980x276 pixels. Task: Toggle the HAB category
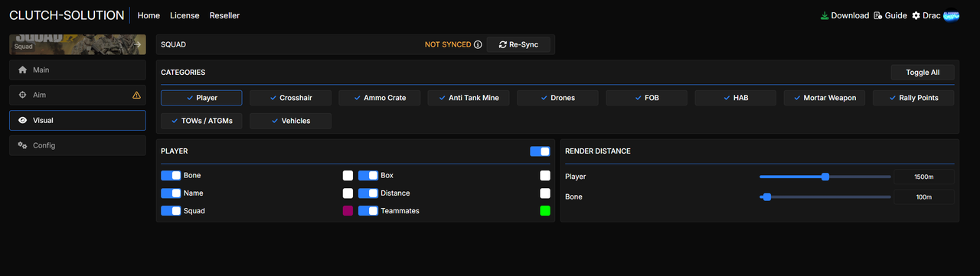[x=736, y=98]
